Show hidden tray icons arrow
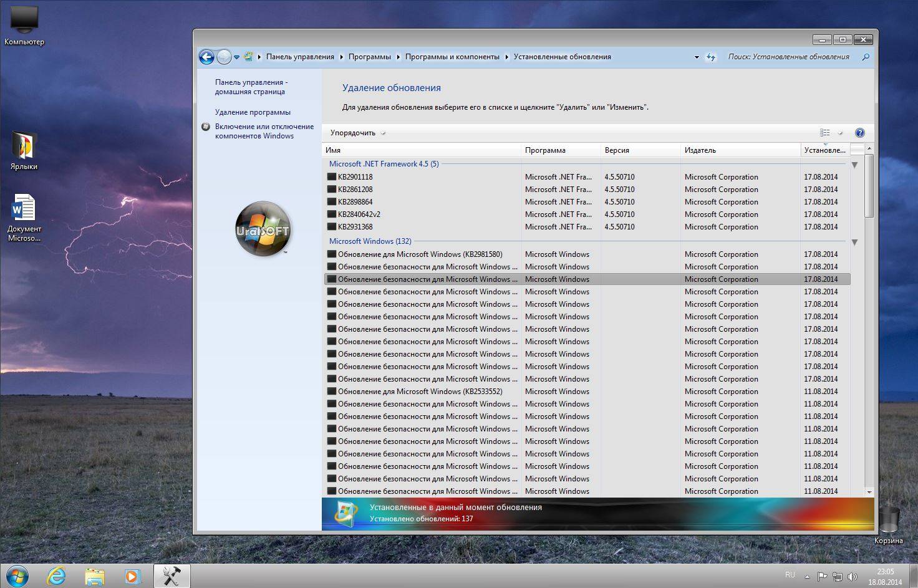The height and width of the screenshot is (588, 918). [807, 577]
